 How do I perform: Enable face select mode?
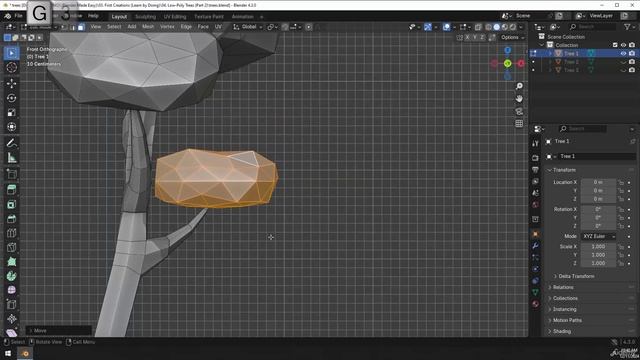click(x=81, y=27)
